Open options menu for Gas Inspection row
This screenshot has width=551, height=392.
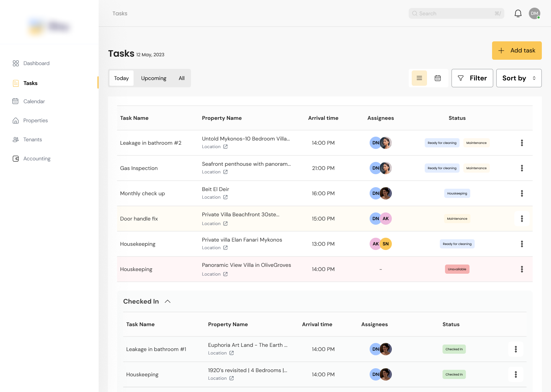(x=522, y=168)
